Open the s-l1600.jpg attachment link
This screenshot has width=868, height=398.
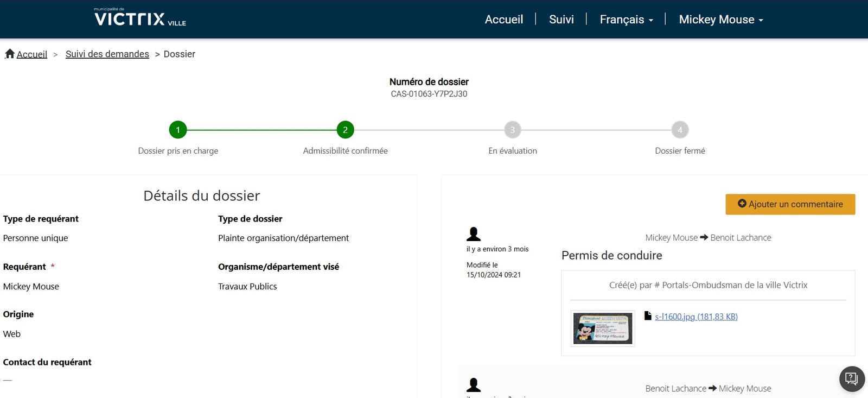click(696, 317)
